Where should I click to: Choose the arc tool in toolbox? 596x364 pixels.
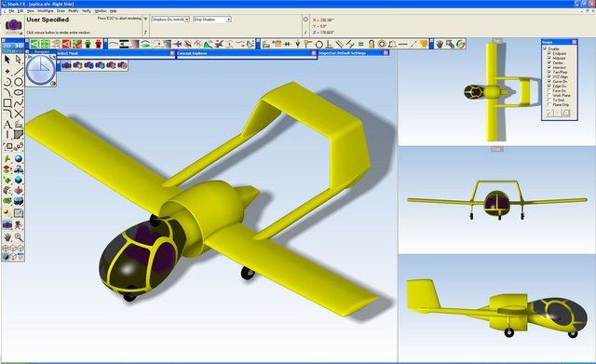tap(7, 82)
